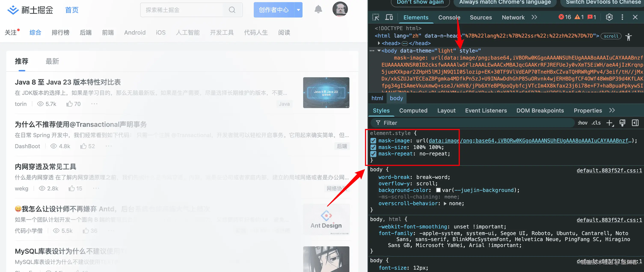The image size is (644, 272).
Task: Uncheck the mask-size property checkbox
Action: (x=373, y=148)
